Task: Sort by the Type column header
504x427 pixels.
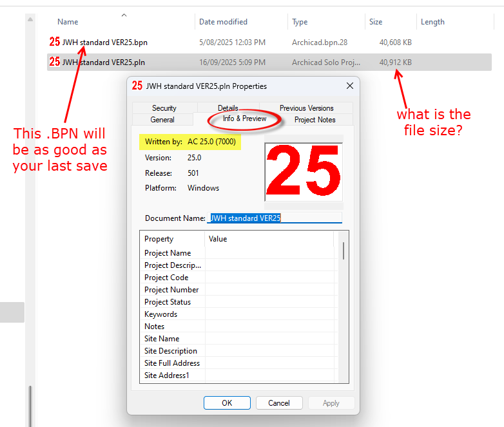Action: [x=300, y=22]
